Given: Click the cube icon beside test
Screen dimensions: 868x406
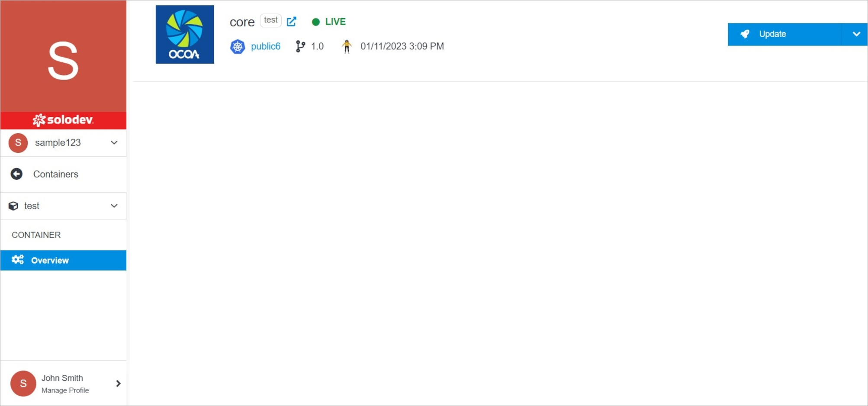Looking at the screenshot, I should click(x=13, y=206).
